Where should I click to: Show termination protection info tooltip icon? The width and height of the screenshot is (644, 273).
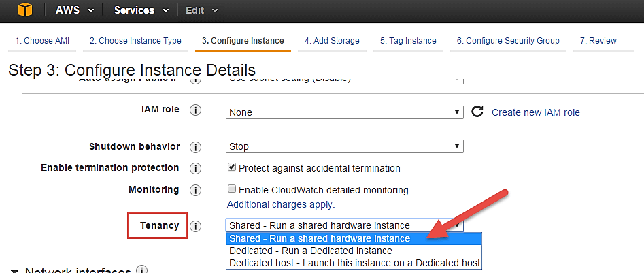click(x=195, y=168)
